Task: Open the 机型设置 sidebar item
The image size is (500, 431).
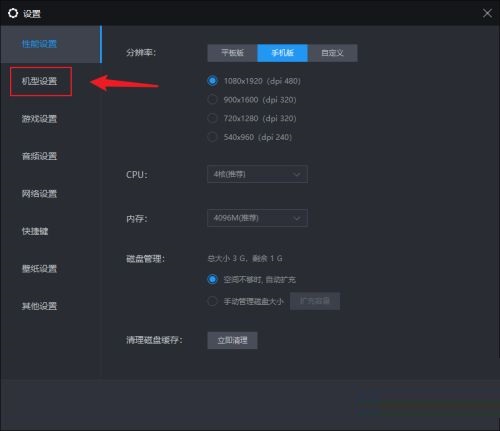Action: coord(39,81)
